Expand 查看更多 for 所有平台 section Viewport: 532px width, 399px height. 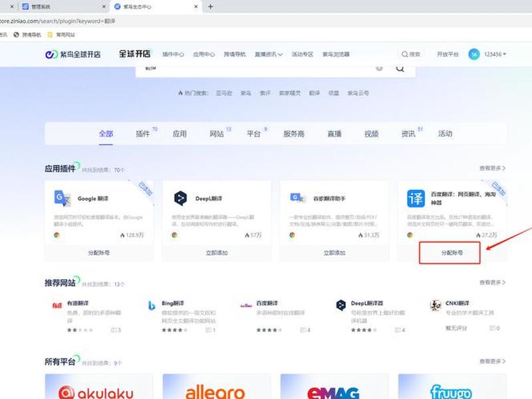[x=492, y=361]
